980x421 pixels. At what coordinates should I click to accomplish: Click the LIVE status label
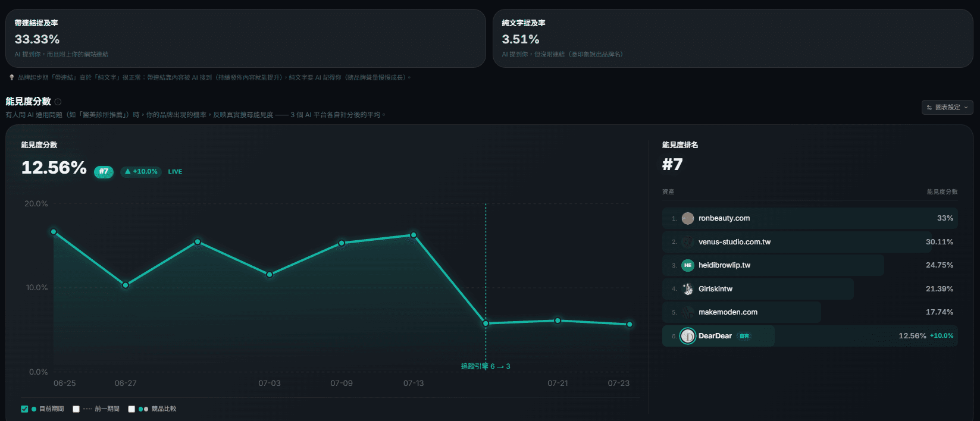click(x=175, y=172)
